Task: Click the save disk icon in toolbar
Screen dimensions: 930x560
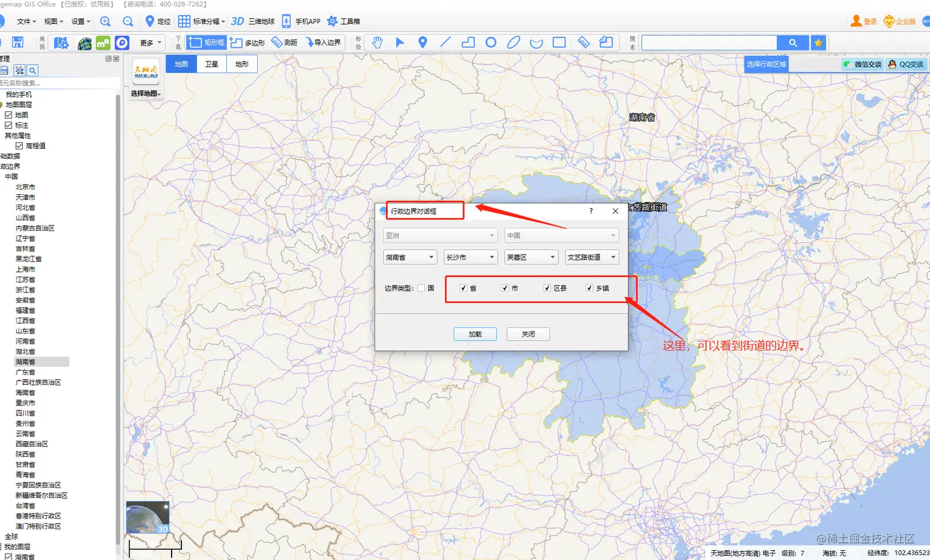Action: coord(18,42)
